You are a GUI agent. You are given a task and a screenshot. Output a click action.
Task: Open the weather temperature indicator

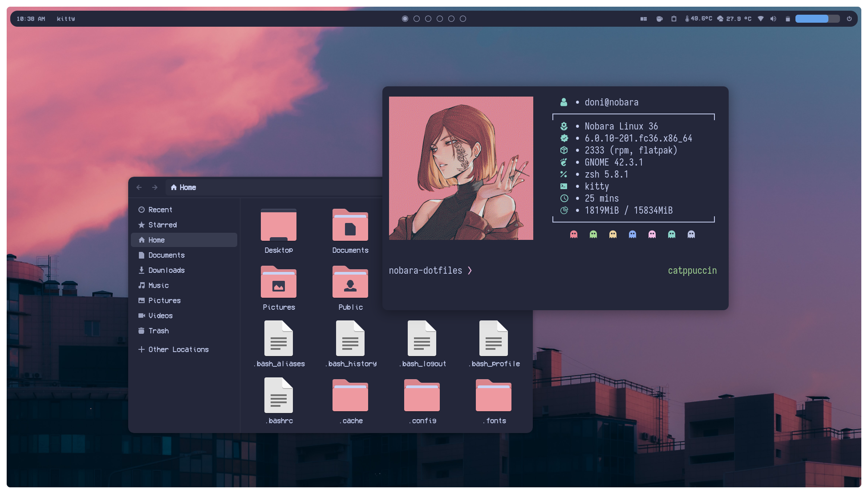tap(734, 19)
